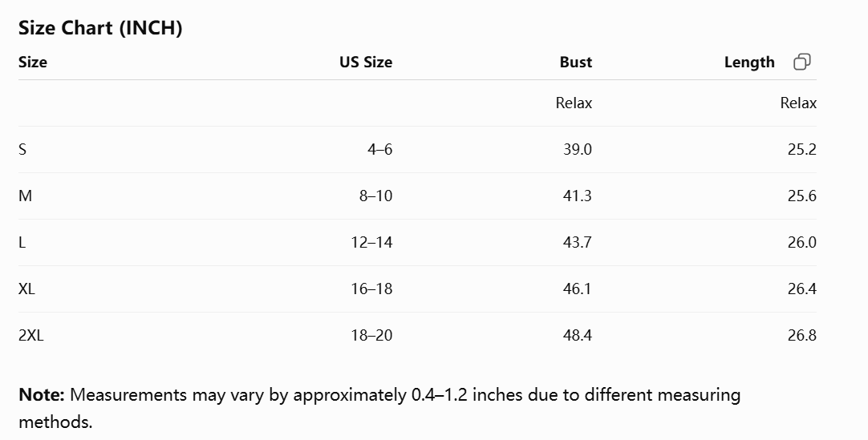Select the XL size row label

[26, 289]
